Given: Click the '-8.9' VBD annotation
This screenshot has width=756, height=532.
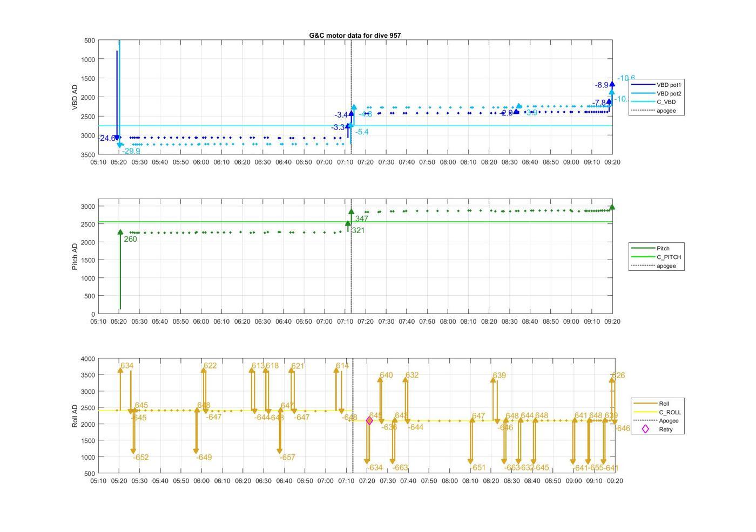Looking at the screenshot, I should tap(602, 85).
